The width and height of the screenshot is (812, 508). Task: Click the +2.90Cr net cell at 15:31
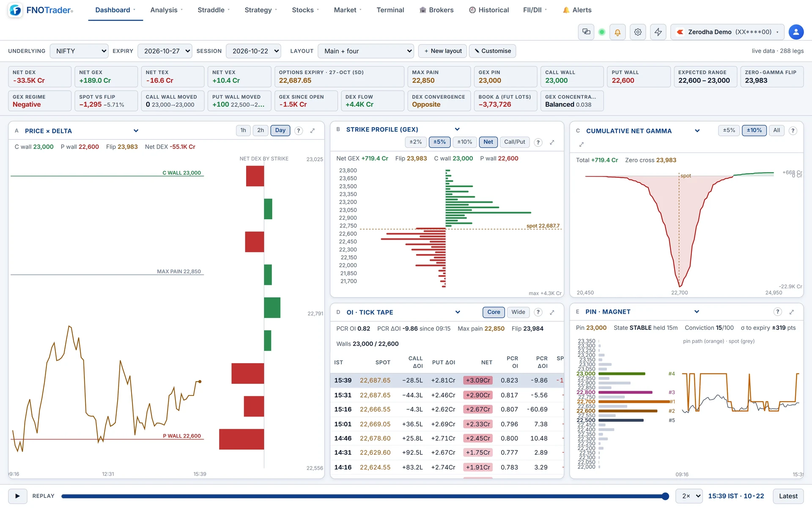pos(478,395)
